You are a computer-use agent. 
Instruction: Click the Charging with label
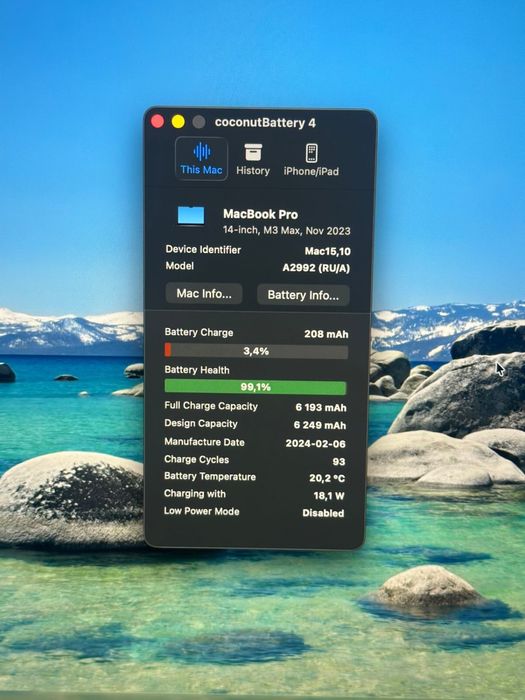(195, 494)
